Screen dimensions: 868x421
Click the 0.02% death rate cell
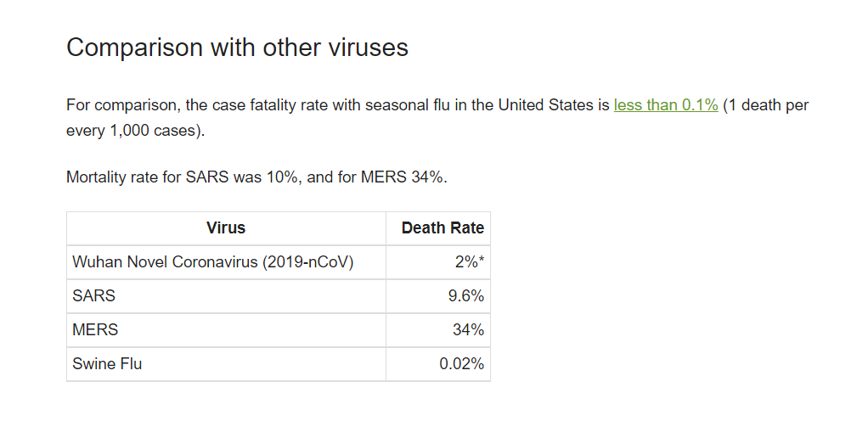pyautogui.click(x=462, y=364)
